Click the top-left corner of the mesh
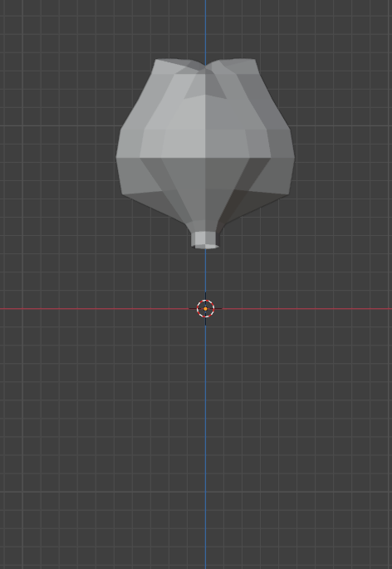392x569 pixels. (x=156, y=60)
